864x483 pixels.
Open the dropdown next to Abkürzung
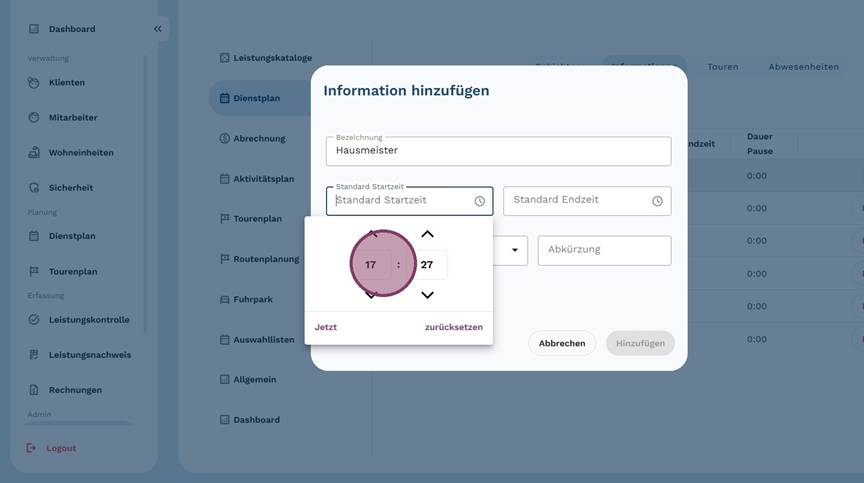coord(515,250)
